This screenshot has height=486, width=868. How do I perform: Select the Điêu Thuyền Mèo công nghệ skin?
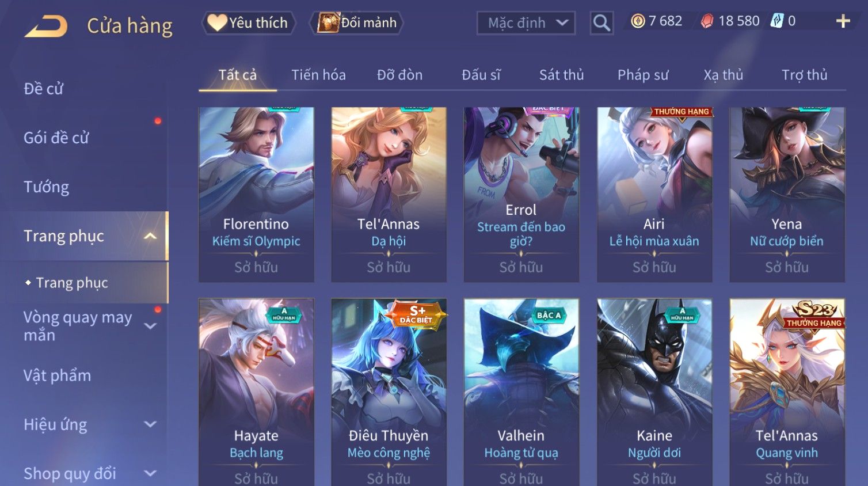point(389,392)
